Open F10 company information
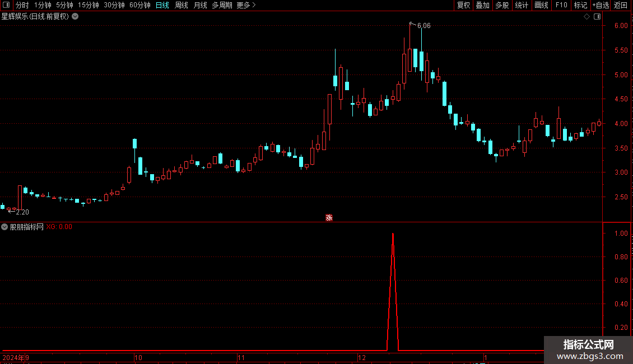This screenshot has height=364, width=633. (x=561, y=5)
